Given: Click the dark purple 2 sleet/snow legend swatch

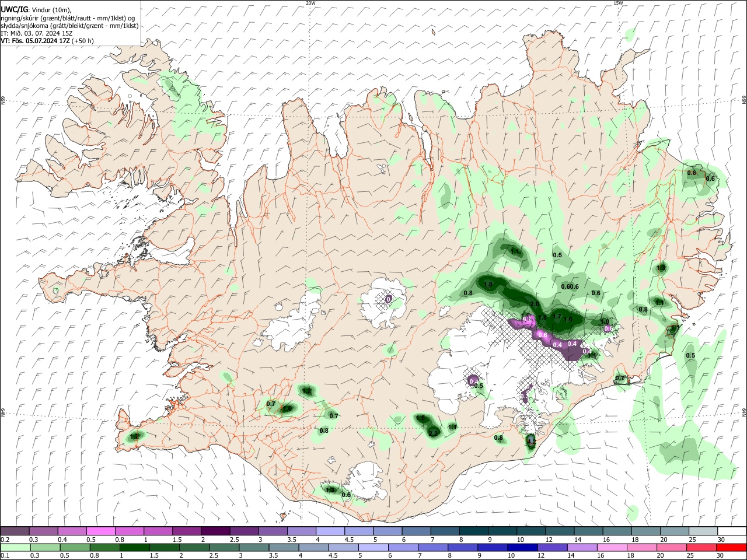Looking at the screenshot, I should 215,531.
